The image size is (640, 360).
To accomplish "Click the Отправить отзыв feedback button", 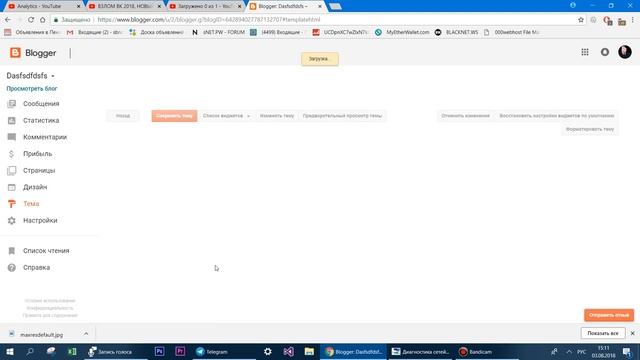I will [609, 315].
